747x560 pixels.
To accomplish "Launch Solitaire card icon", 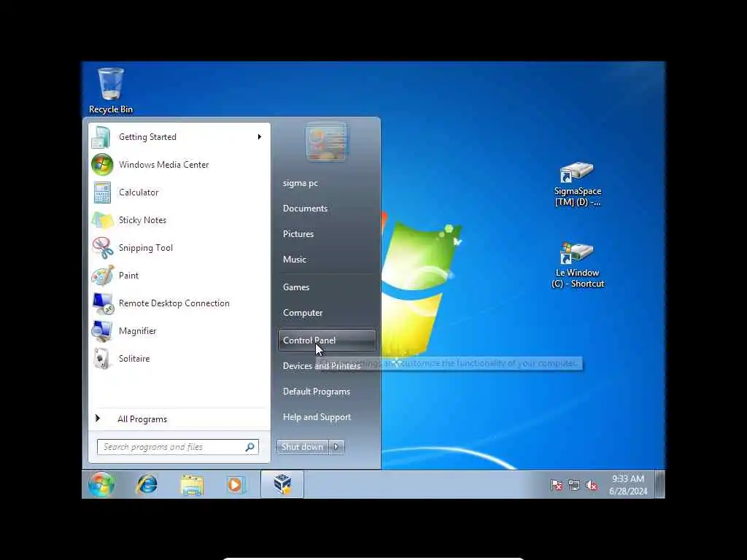I will pos(102,359).
